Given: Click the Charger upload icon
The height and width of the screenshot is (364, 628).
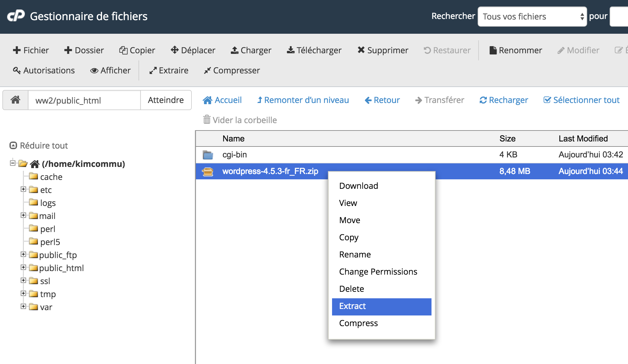Looking at the screenshot, I should tap(234, 50).
